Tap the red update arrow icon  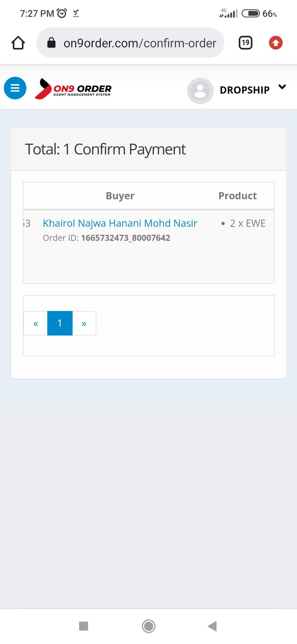click(x=276, y=43)
